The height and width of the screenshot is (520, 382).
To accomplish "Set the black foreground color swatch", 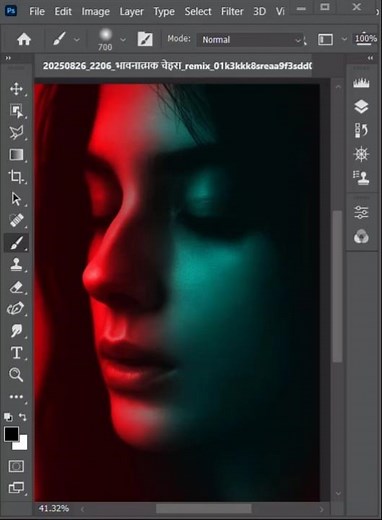I will [11, 434].
